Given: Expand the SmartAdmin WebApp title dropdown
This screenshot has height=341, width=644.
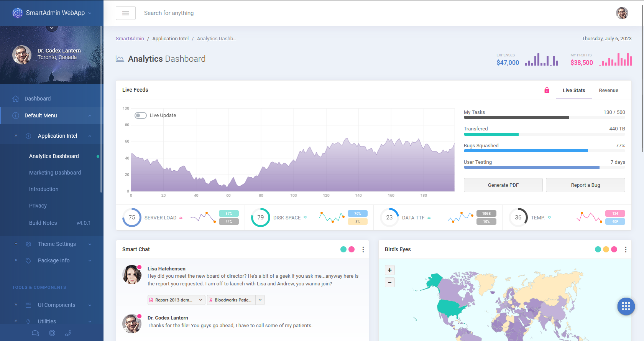Looking at the screenshot, I should [x=90, y=13].
